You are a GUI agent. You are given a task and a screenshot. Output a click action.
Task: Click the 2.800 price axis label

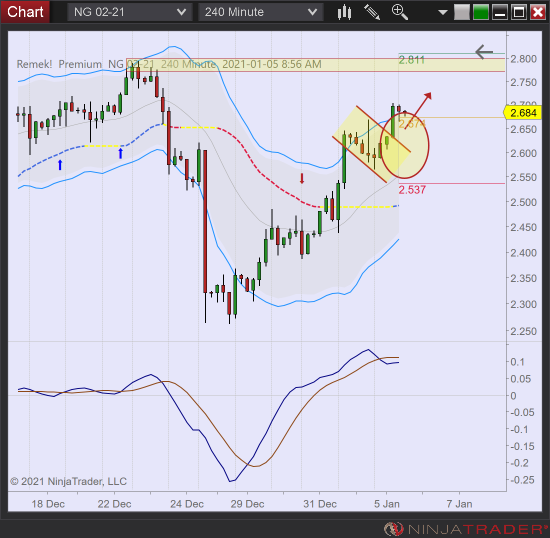coord(523,59)
